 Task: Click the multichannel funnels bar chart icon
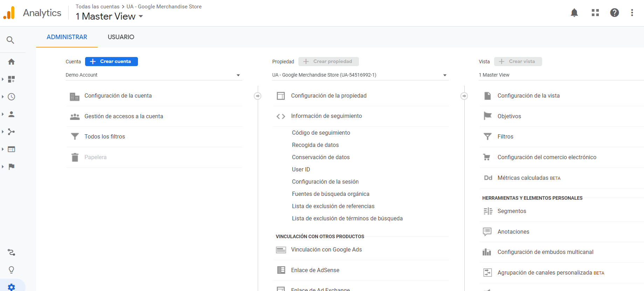coord(487,252)
